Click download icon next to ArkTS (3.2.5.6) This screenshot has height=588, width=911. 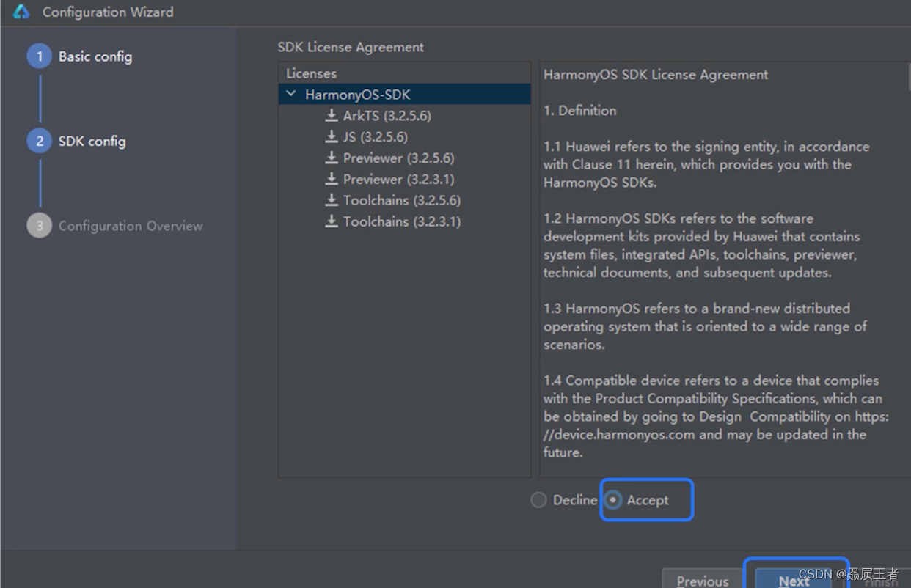click(x=332, y=116)
